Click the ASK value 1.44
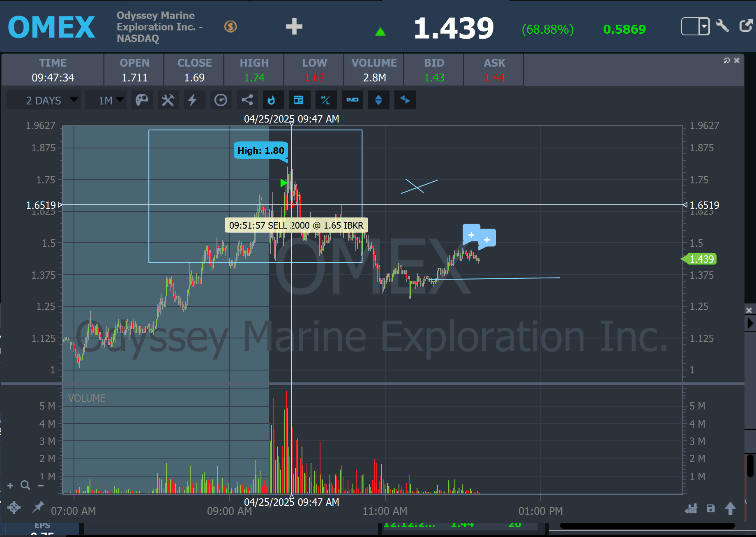Image resolution: width=756 pixels, height=537 pixels. tap(494, 78)
